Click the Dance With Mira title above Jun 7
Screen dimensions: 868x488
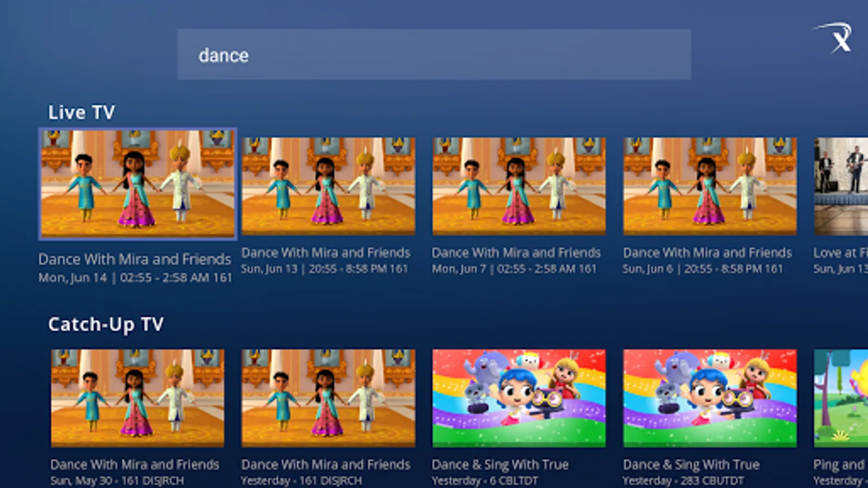tap(516, 253)
